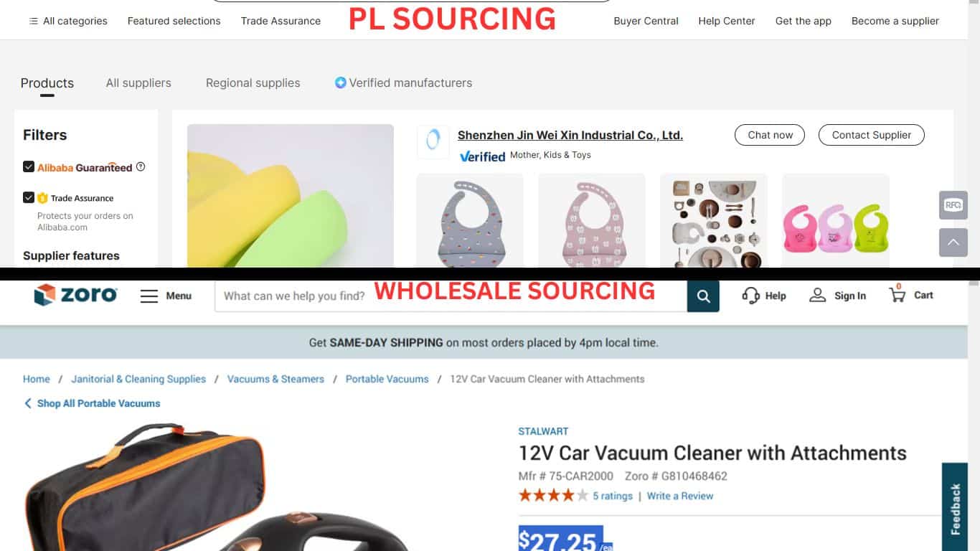Click the Chat now button
This screenshot has height=551, width=980.
pos(770,135)
